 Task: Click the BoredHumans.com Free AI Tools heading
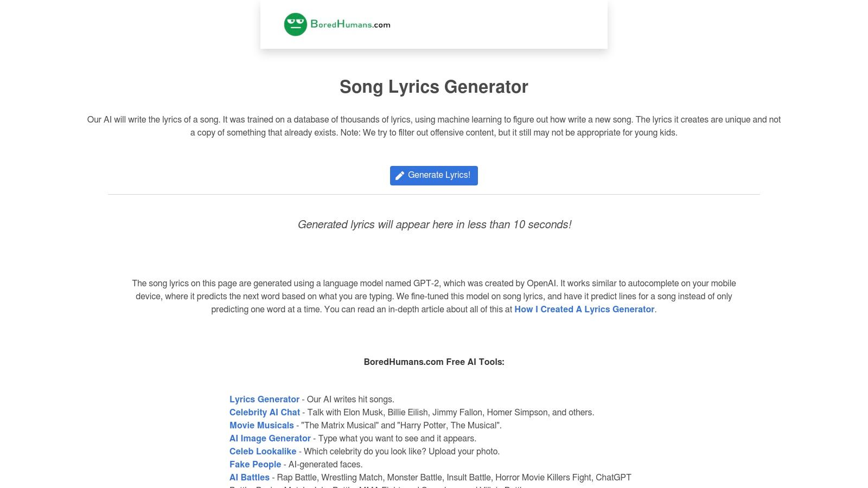433,362
